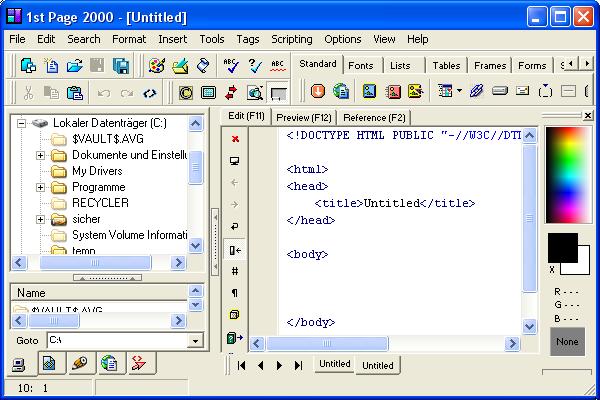Switch to Reference (F2) tab

coord(374,118)
